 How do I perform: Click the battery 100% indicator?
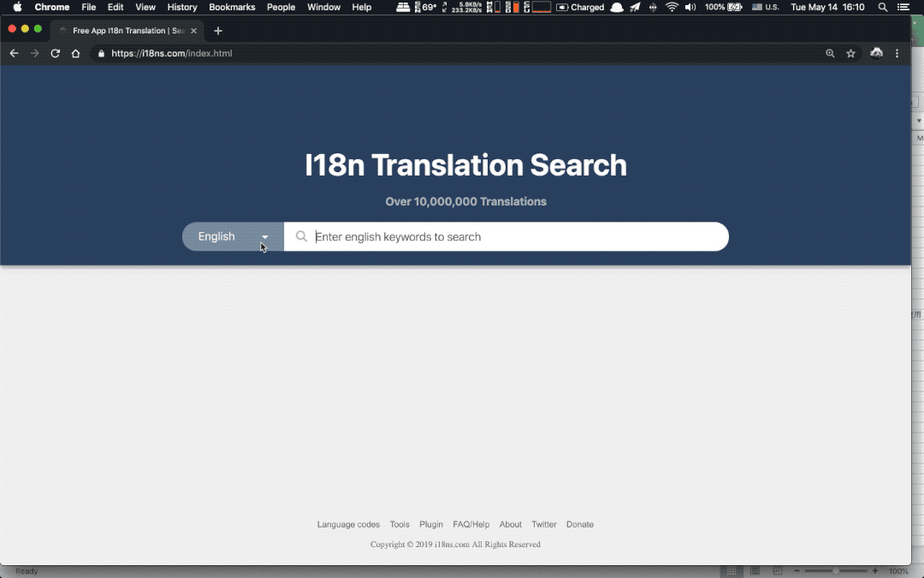pos(724,7)
